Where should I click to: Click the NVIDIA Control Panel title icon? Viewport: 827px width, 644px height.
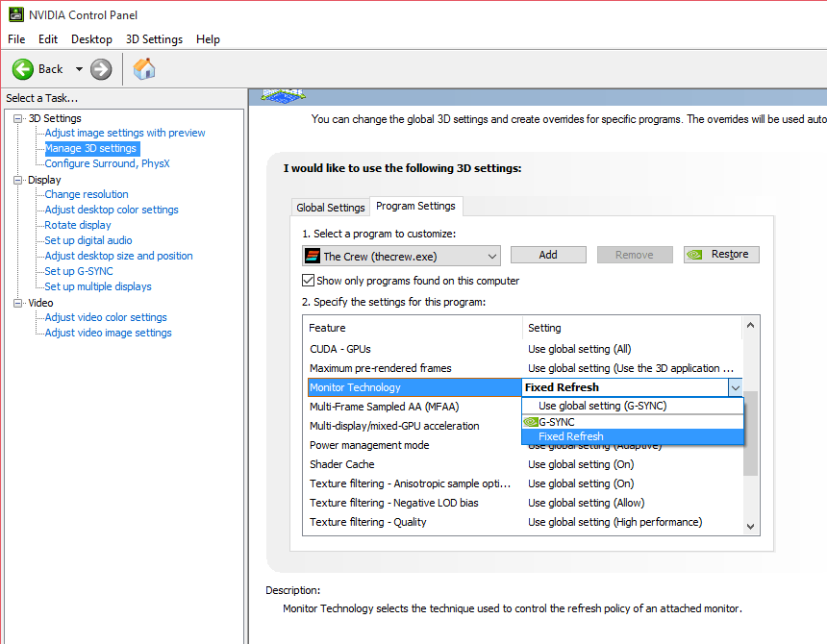(14, 14)
